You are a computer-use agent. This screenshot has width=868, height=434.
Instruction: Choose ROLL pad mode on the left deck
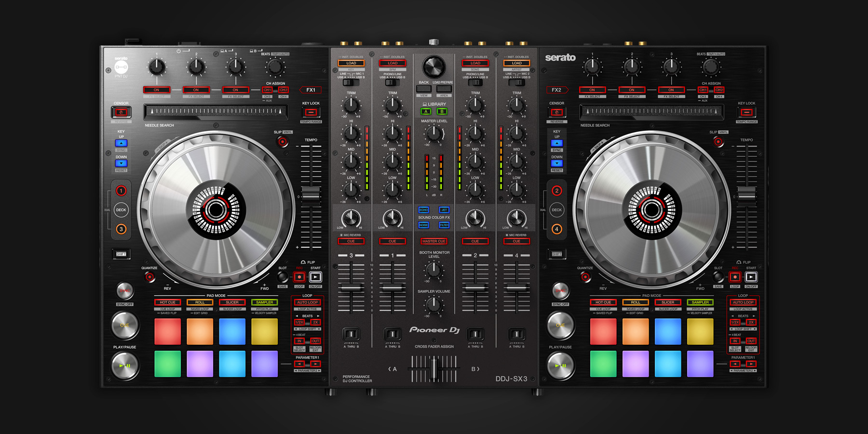200,302
